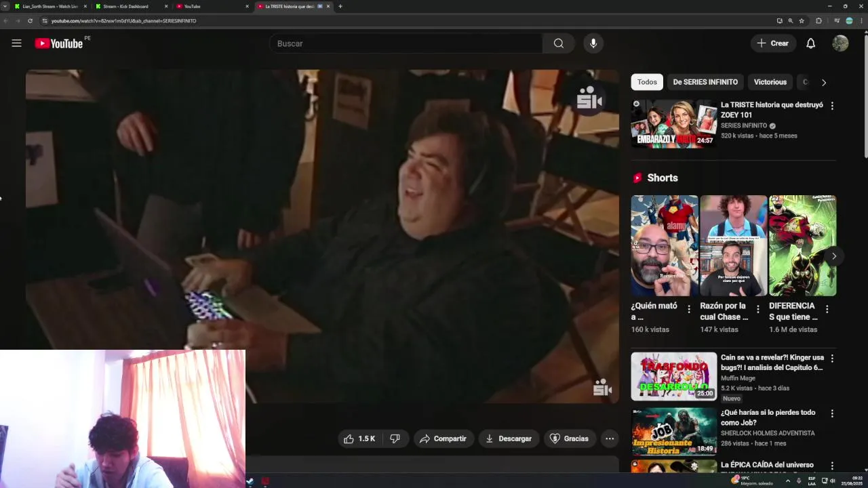Open the Crear menu
868x488 pixels.
pos(772,43)
